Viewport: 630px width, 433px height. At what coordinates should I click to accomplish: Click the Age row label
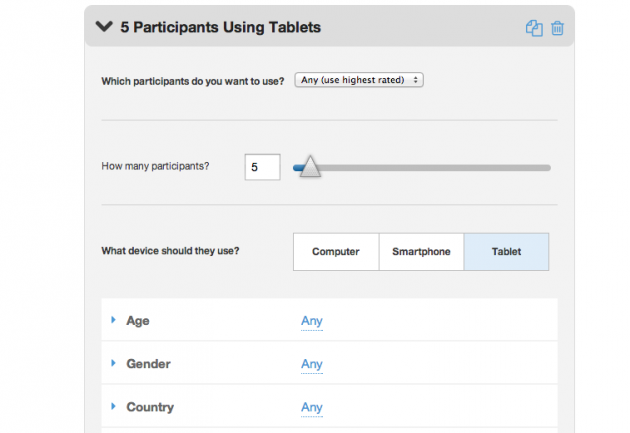click(138, 321)
